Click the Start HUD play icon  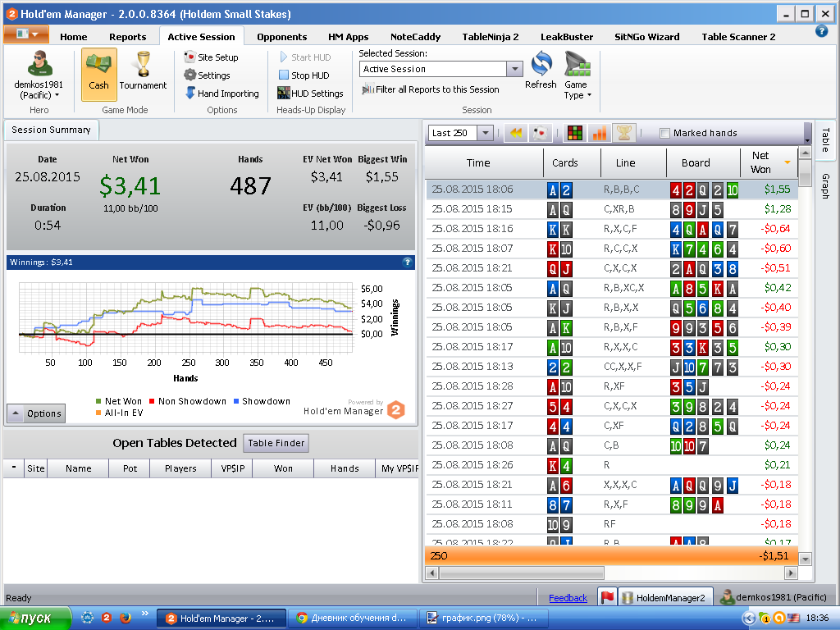point(283,57)
